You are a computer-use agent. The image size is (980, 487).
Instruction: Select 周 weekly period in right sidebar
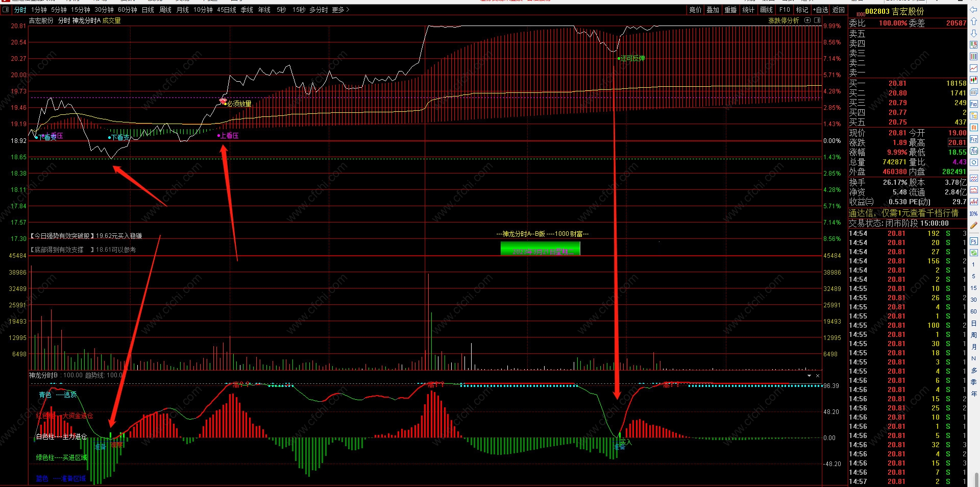(x=973, y=335)
